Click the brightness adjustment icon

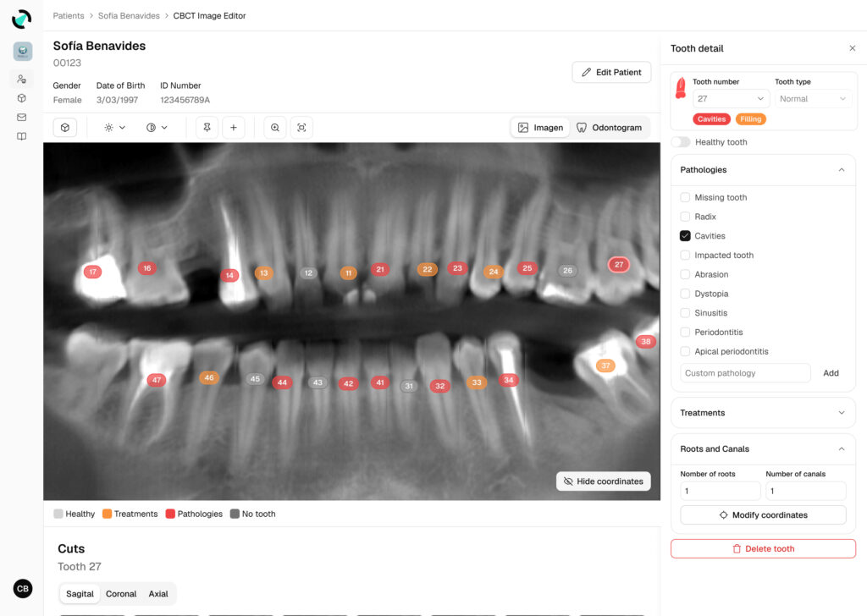coord(108,127)
